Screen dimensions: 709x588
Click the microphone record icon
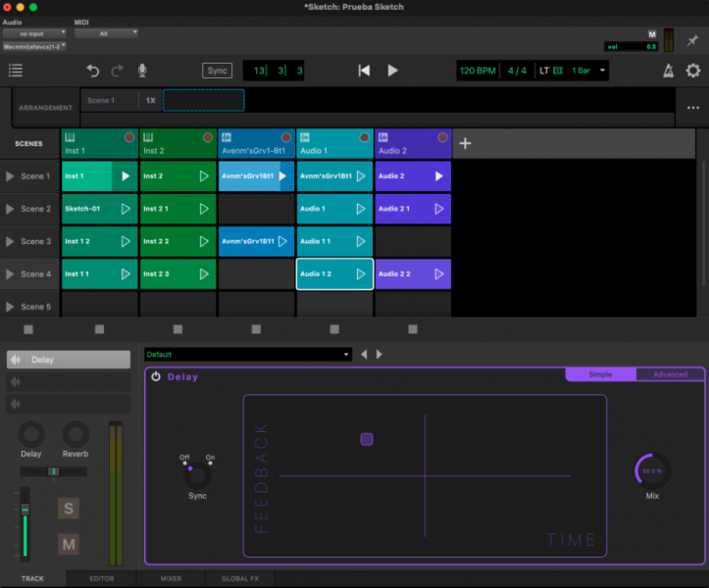click(x=142, y=71)
